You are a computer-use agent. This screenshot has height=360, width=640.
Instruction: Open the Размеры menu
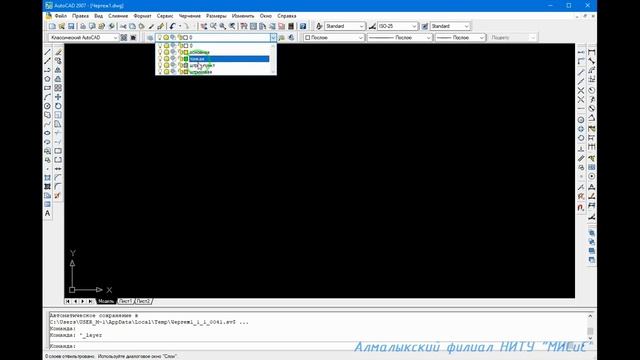coord(216,16)
